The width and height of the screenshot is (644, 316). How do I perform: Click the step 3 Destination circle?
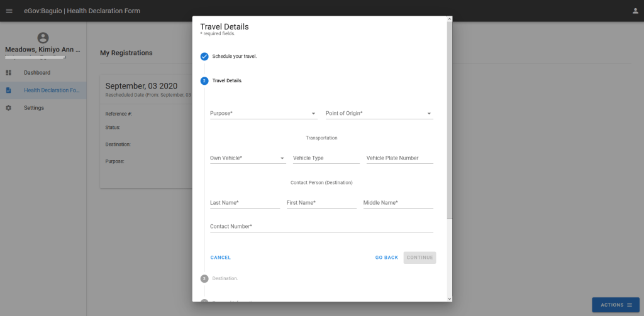[x=204, y=278]
